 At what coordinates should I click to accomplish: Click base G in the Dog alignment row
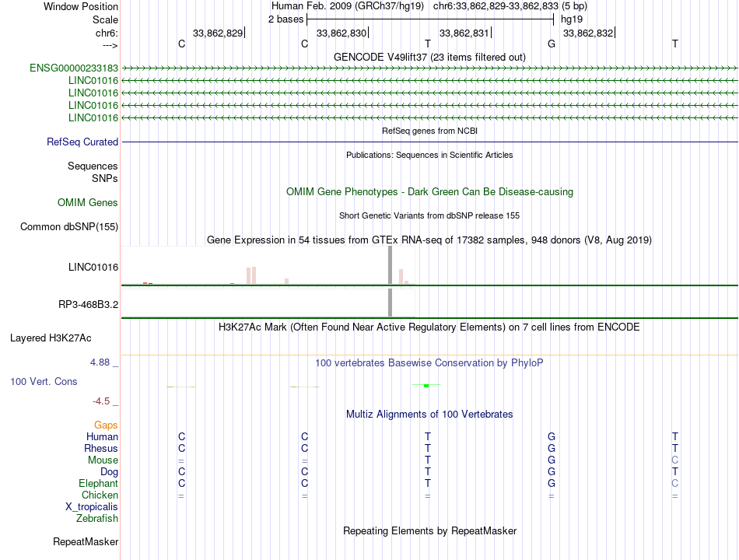point(552,472)
